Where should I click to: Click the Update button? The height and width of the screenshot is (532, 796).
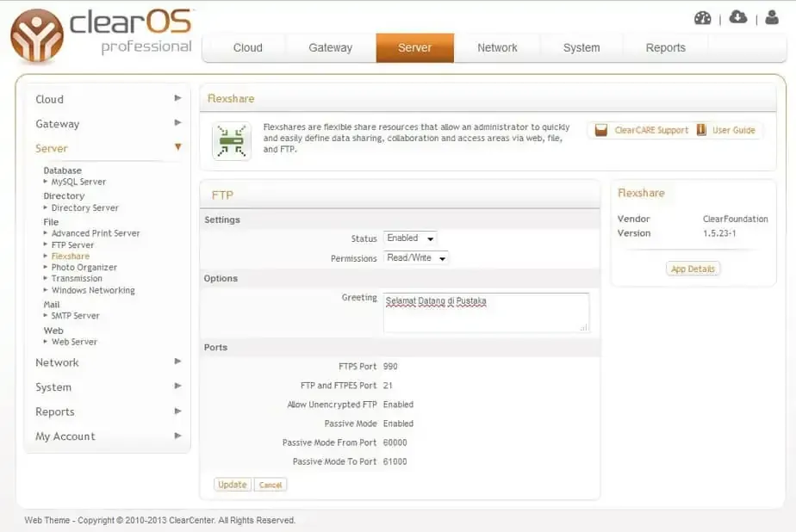click(232, 485)
